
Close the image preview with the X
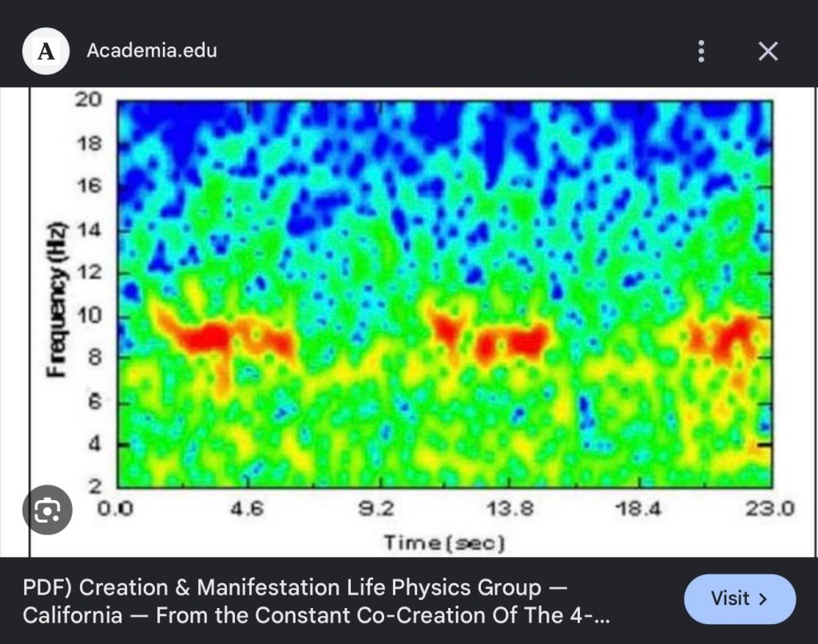768,51
